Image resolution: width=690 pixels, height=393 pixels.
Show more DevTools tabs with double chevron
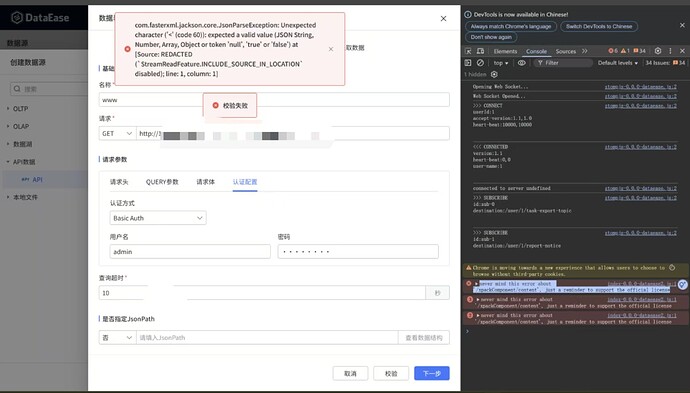[584, 51]
